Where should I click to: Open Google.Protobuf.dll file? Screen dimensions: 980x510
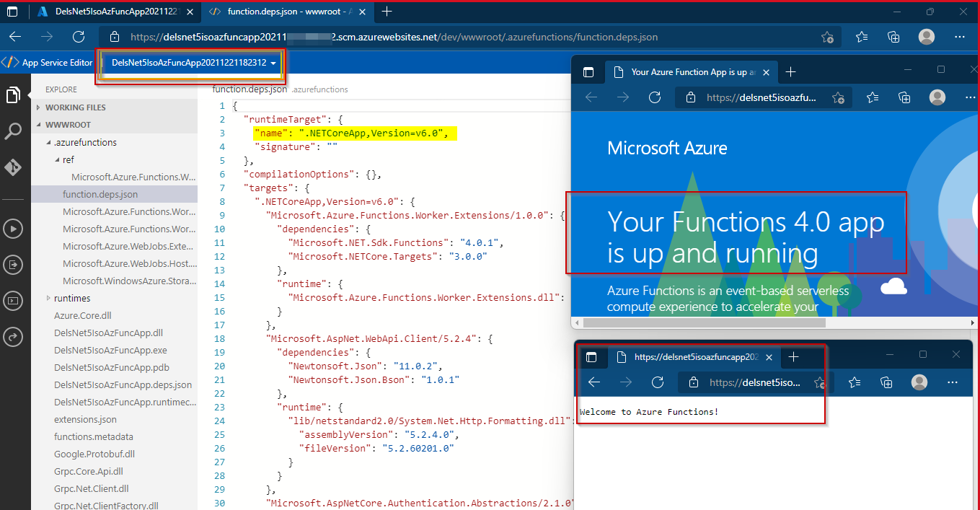(94, 454)
